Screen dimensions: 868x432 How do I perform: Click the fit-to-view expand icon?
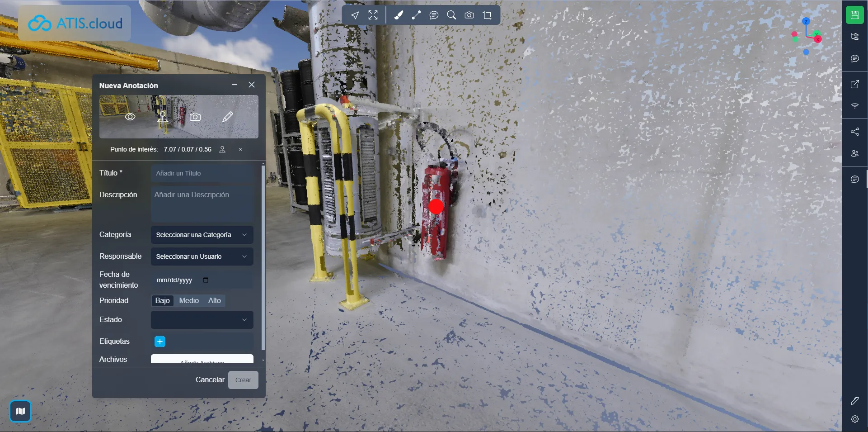point(373,15)
